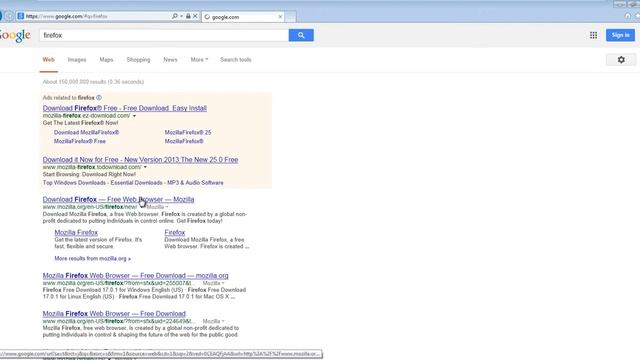640x360 pixels.
Task: Click the stop loading X in address bar
Action: (195, 16)
